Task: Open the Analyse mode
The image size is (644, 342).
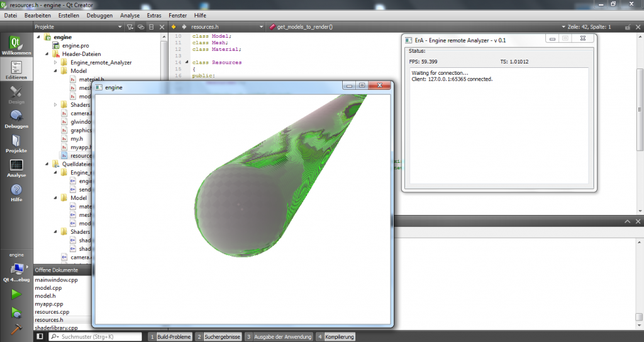Action: click(16, 167)
